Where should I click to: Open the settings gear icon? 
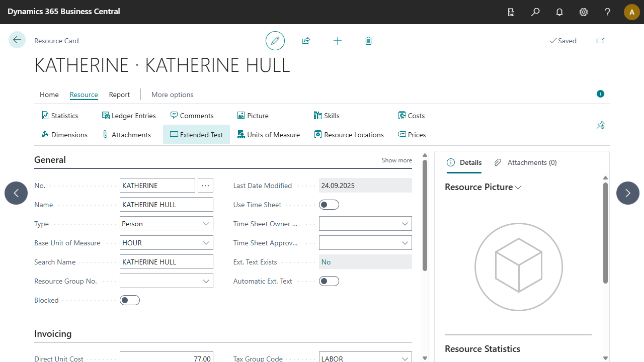tap(584, 12)
